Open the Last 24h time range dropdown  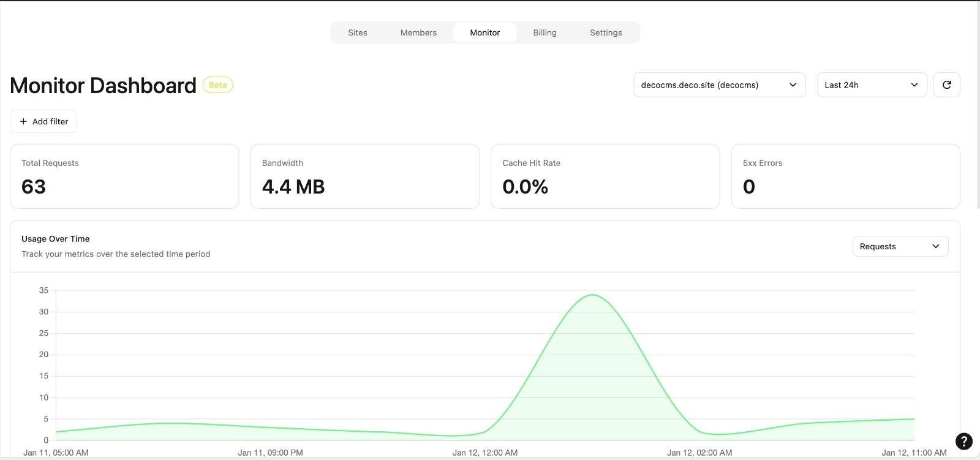pyautogui.click(x=872, y=85)
